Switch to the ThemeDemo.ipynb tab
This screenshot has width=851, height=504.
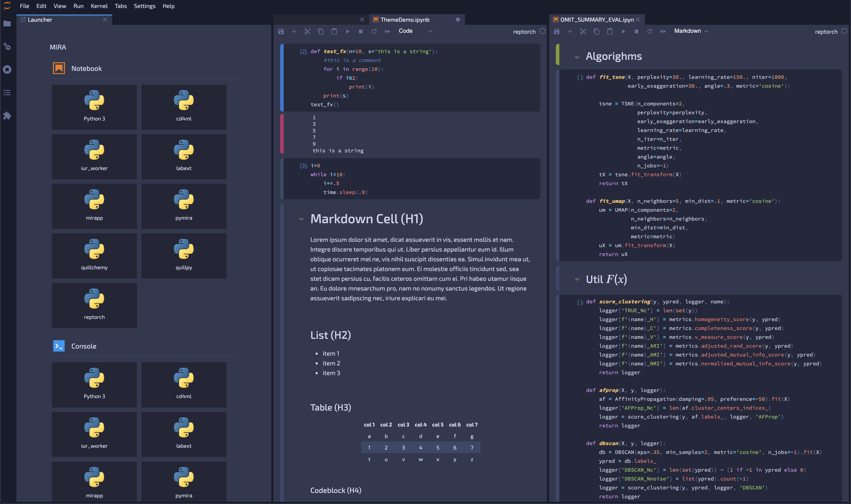(405, 20)
